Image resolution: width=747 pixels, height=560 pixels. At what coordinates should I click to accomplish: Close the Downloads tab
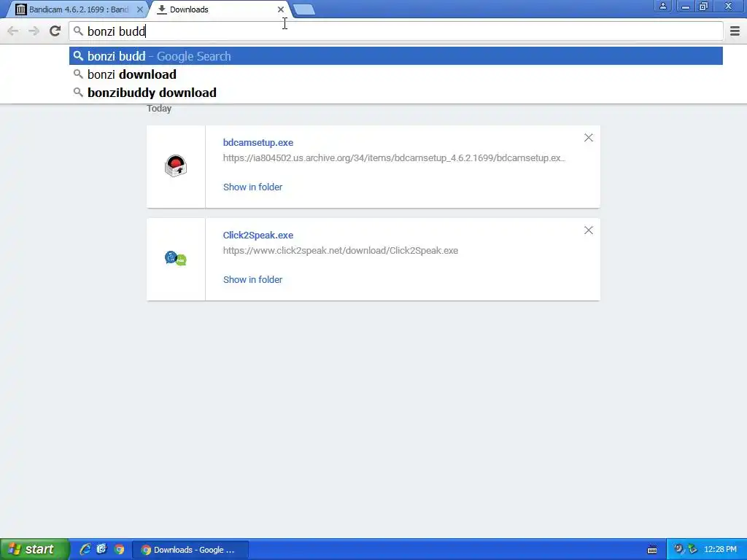(281, 9)
